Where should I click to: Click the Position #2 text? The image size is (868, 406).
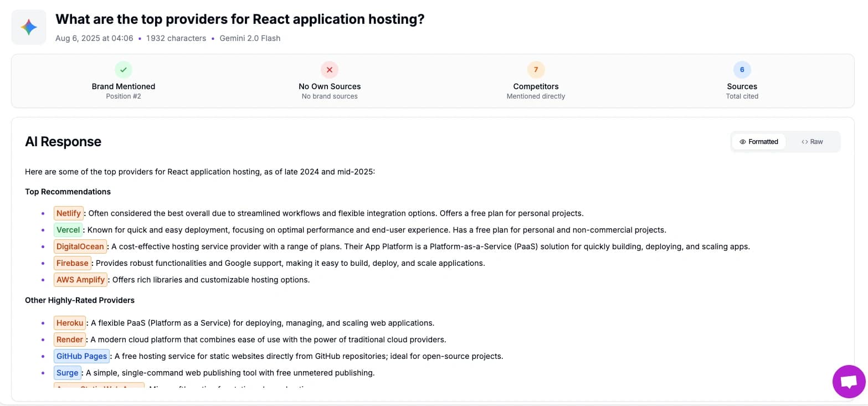124,96
